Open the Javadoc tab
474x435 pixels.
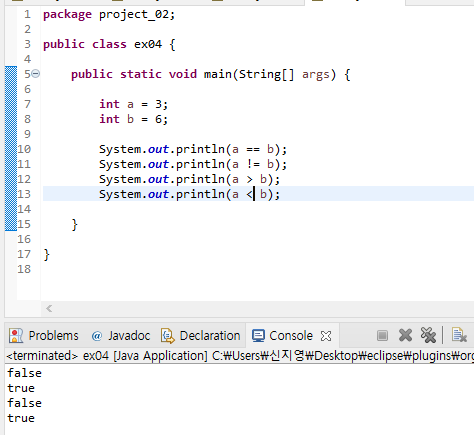point(121,336)
